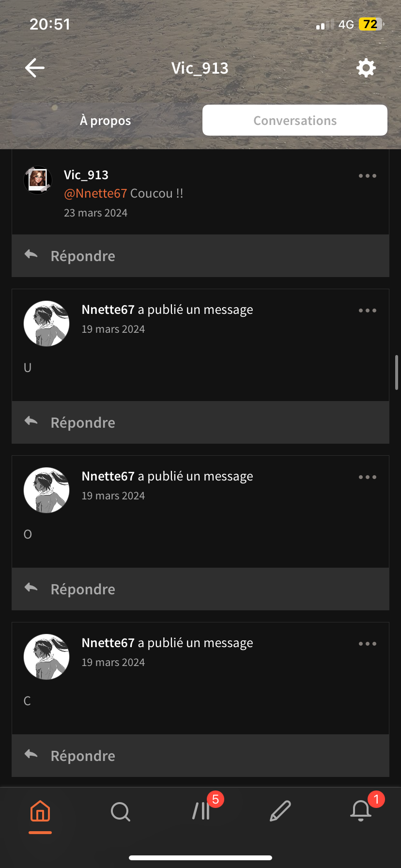401x868 pixels.
Task: Tap the back arrow icon
Action: [35, 68]
